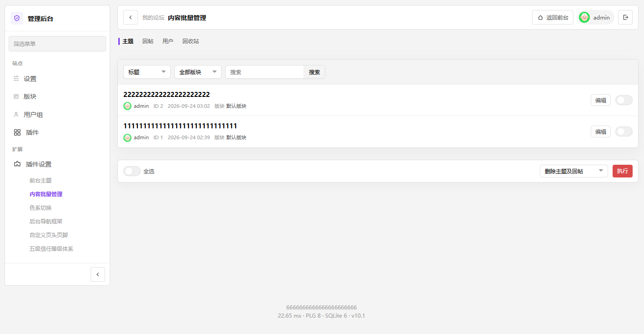Click the puzzle icon next to 插件设置
Viewport: 644px width, 334px height.
[x=17, y=164]
